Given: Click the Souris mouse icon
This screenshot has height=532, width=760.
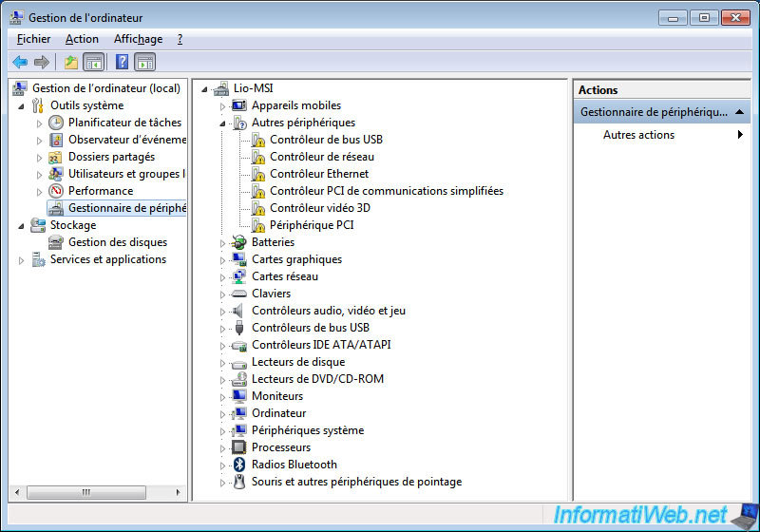Looking at the screenshot, I should coord(239,482).
